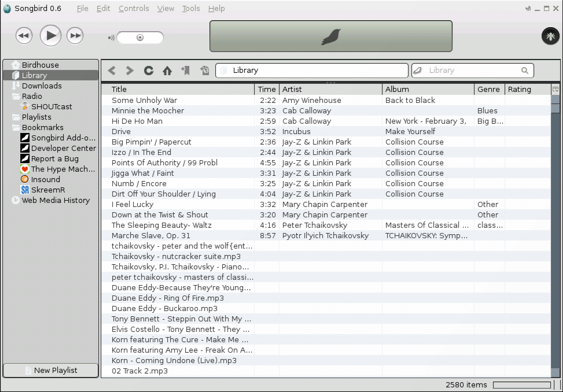563x392 pixels.
Task: Click the 2580 items status text
Action: pos(466,385)
